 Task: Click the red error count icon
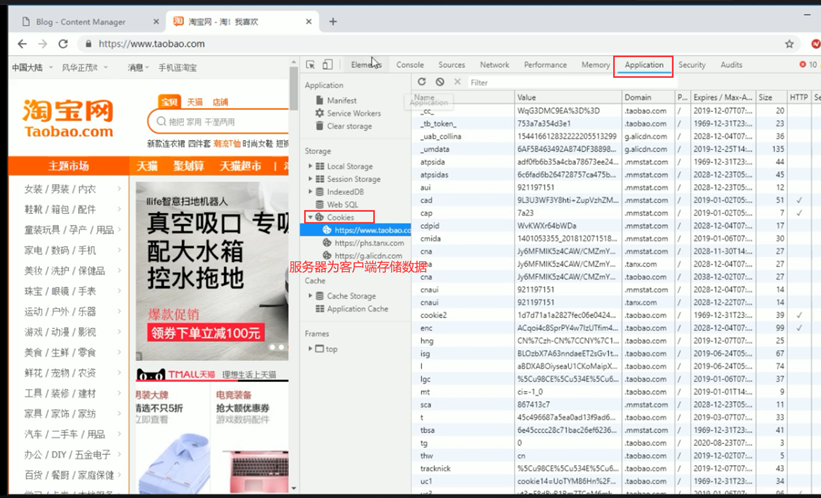point(803,64)
